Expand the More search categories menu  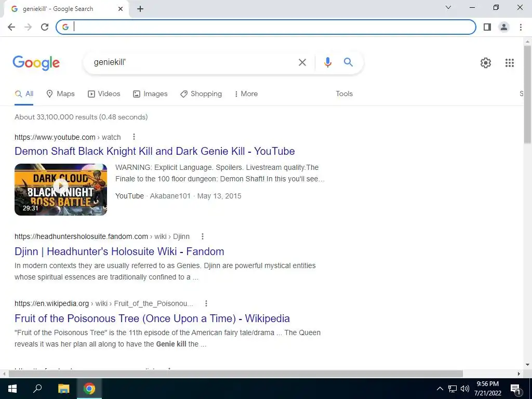[246, 94]
